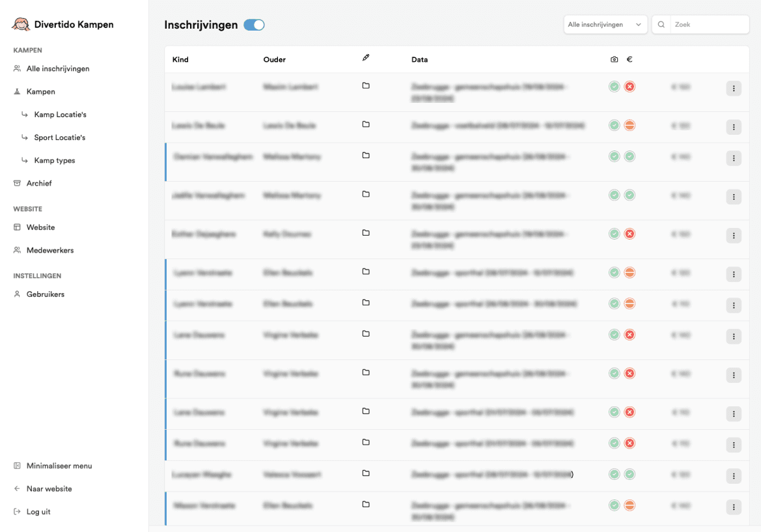Screen dimensions: 761x532
Task: Click the red unpaid status icon in first row
Action: [630, 87]
